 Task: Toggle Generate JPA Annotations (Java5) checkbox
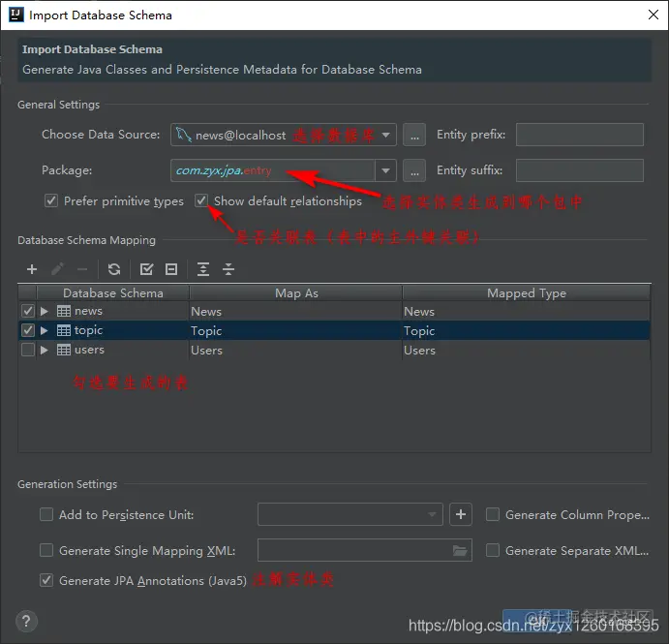pyautogui.click(x=46, y=580)
